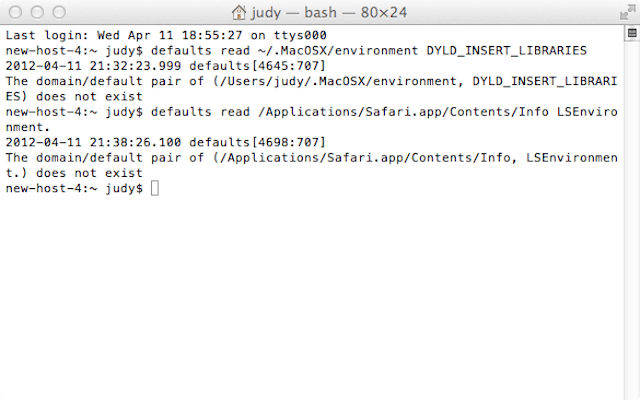Image resolution: width=640 pixels, height=400 pixels.
Task: Click the home folder icon in title bar
Action: coord(239,12)
